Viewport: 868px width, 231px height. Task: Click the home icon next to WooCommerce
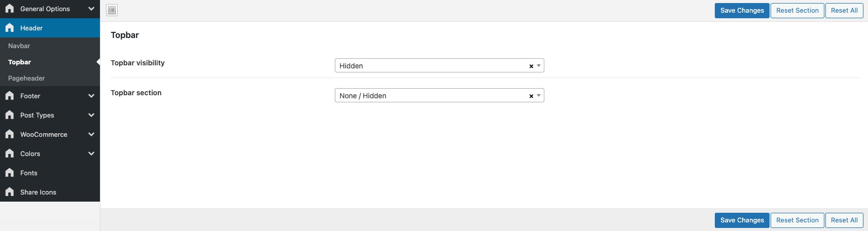coord(10,134)
